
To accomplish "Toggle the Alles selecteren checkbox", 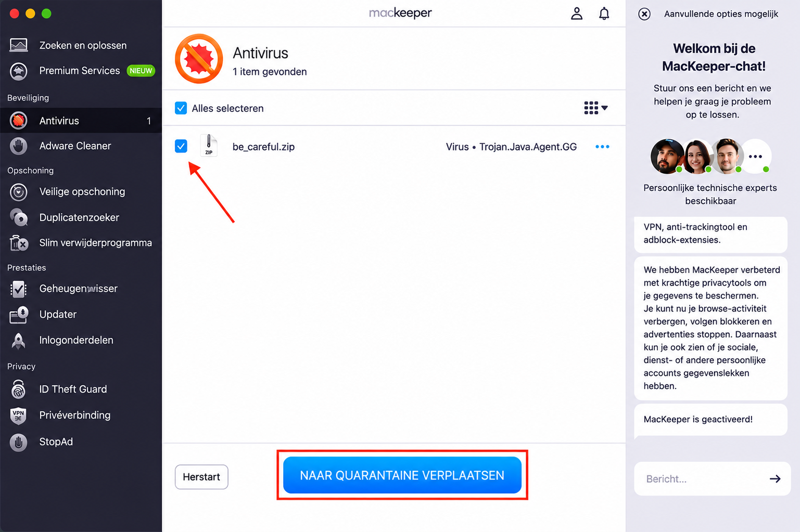I will point(181,108).
